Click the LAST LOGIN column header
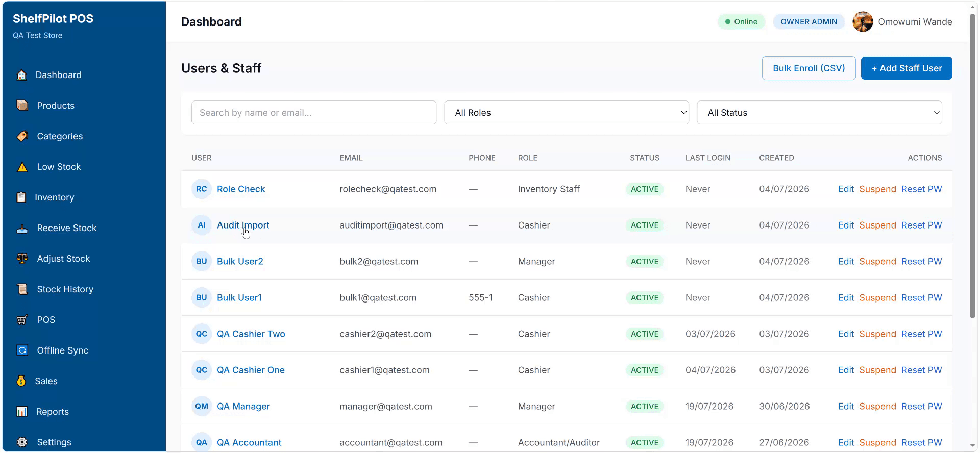Image resolution: width=980 pixels, height=453 pixels. tap(707, 158)
